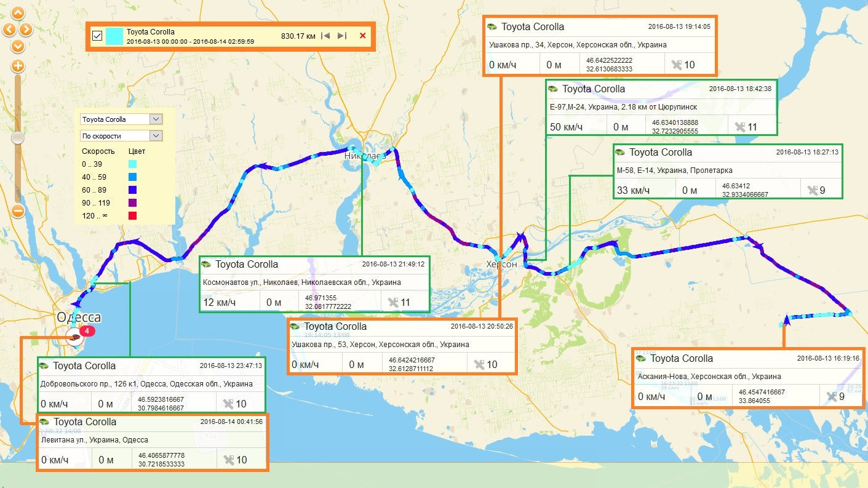Click satellite icon in Левитана ул. card

229,460
